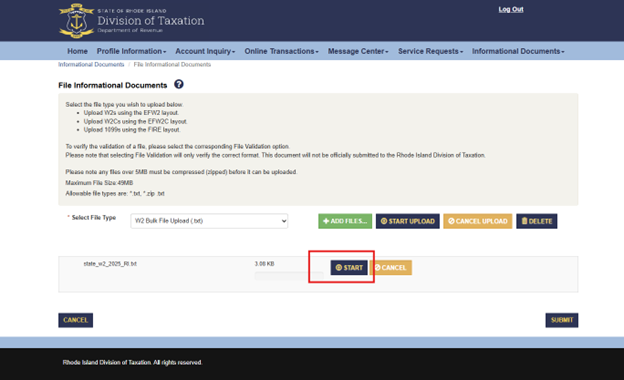Screen dimensions: 624x380
Task: Click the Start Upload button
Action: coord(408,221)
